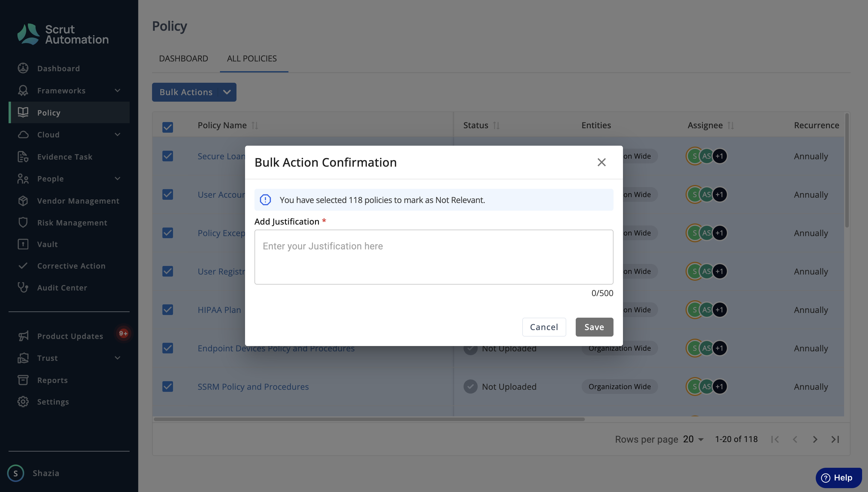Click the Risk Management shield icon
This screenshot has width=868, height=492.
(x=23, y=222)
